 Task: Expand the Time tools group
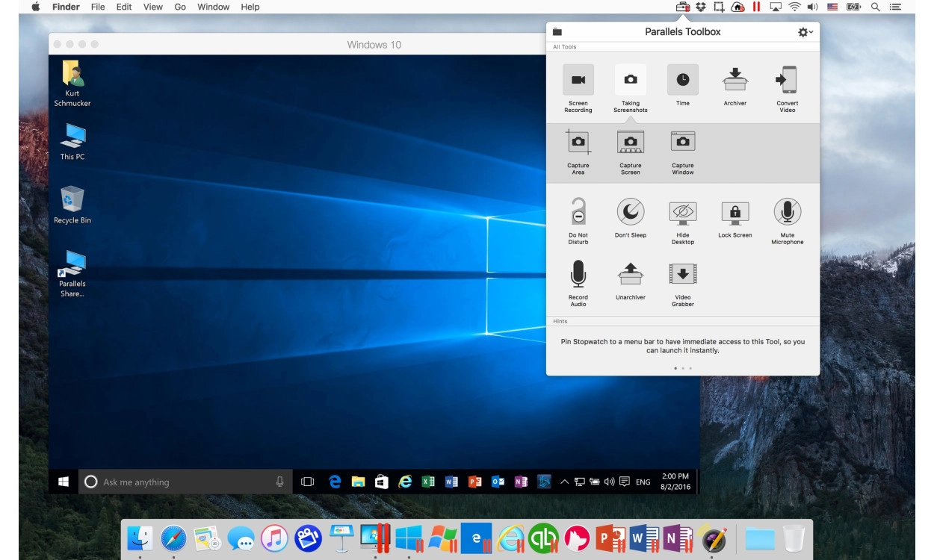tap(682, 80)
